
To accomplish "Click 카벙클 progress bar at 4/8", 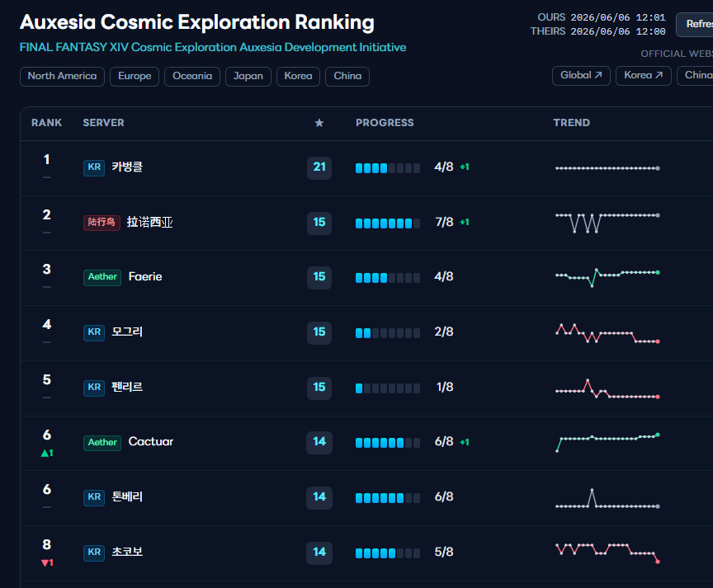I will pyautogui.click(x=387, y=168).
